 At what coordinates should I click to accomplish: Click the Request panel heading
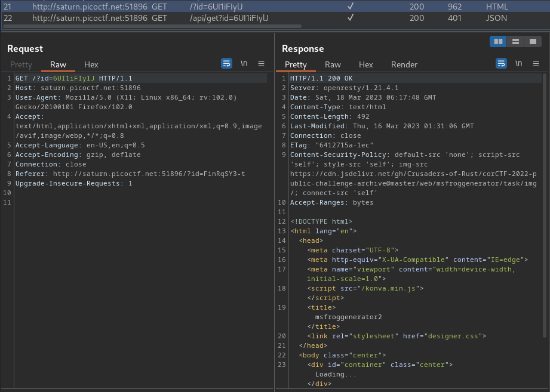tap(25, 49)
